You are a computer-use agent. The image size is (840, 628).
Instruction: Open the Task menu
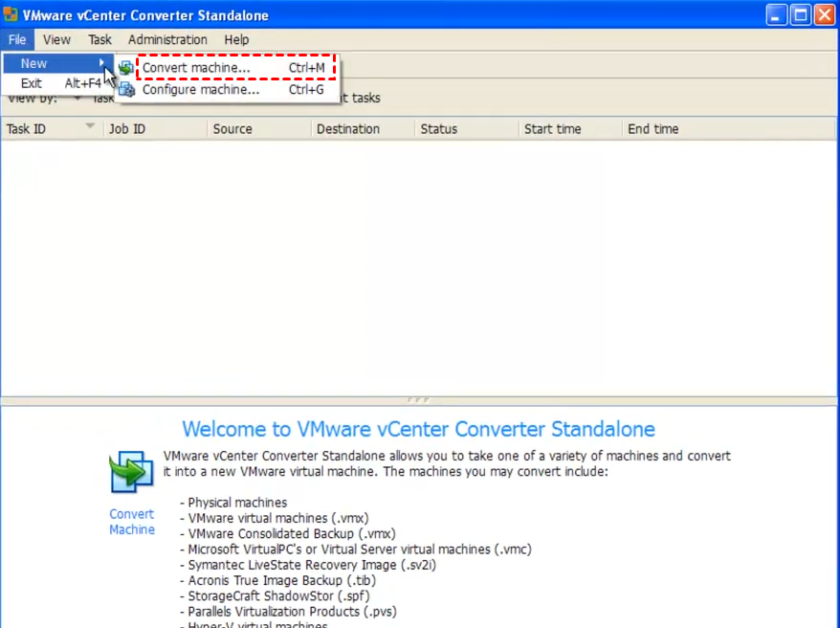click(x=99, y=39)
